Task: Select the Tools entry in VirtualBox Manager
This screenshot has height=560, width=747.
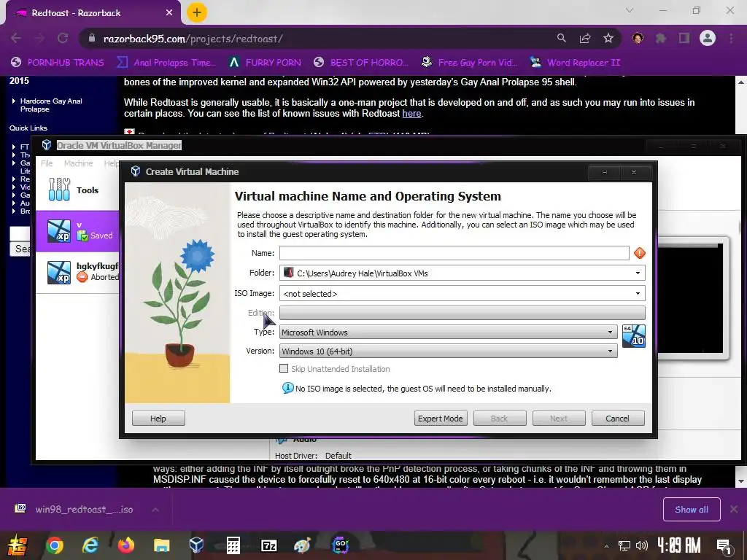Action: (77, 190)
